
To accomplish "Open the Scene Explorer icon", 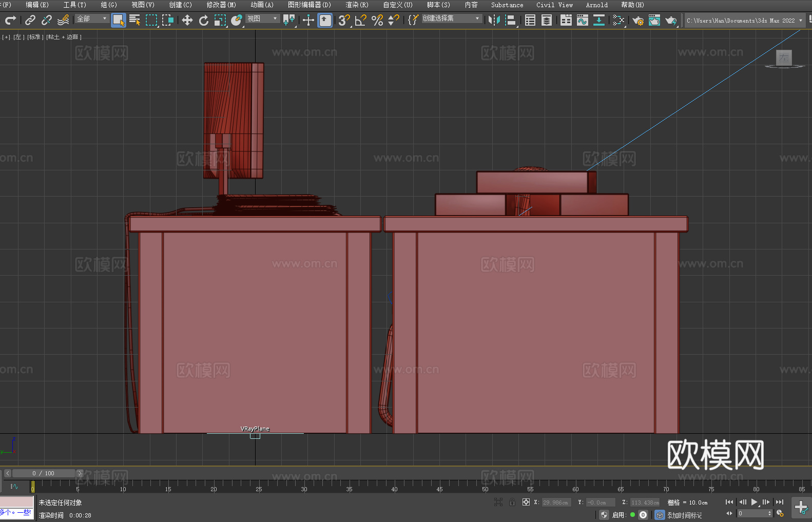I will pyautogui.click(x=530, y=20).
